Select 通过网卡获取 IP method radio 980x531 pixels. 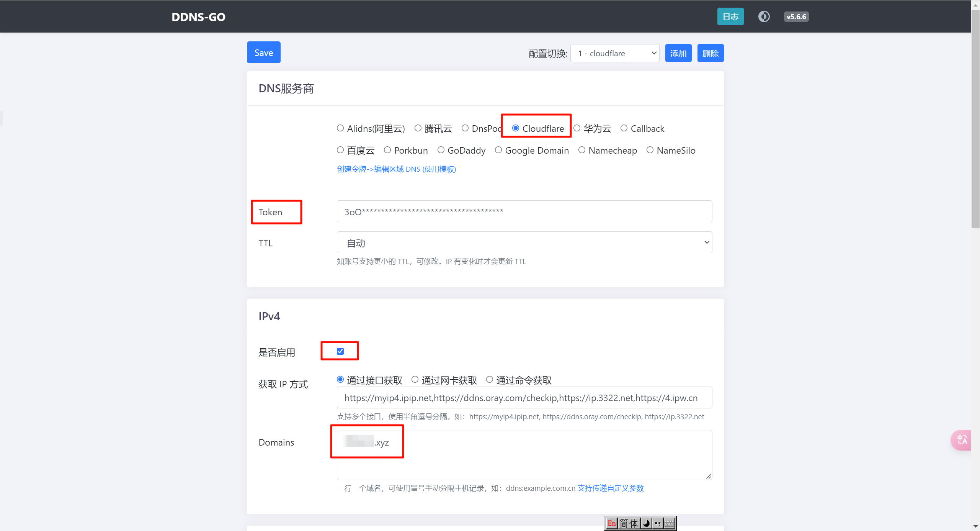415,380
